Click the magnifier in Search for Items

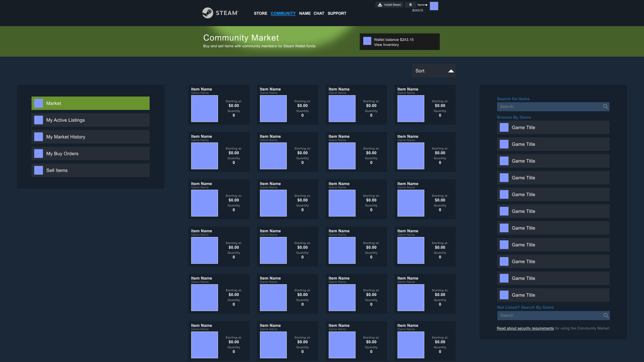tap(605, 107)
